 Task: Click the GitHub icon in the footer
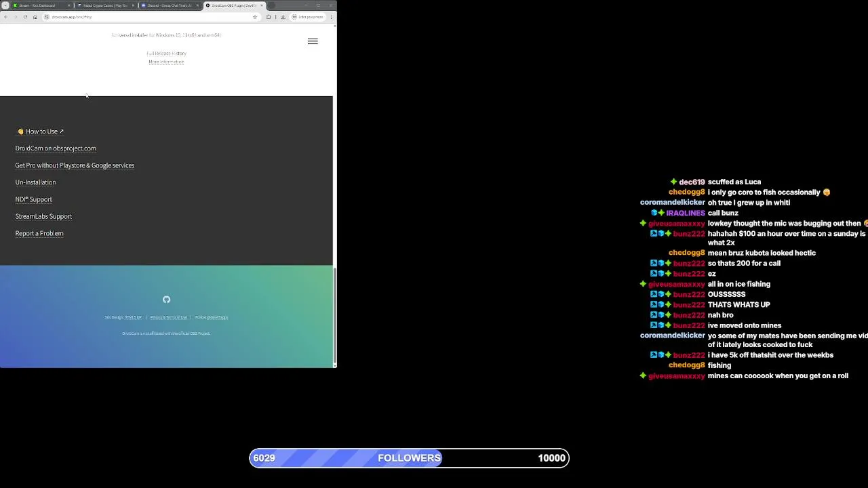point(166,300)
